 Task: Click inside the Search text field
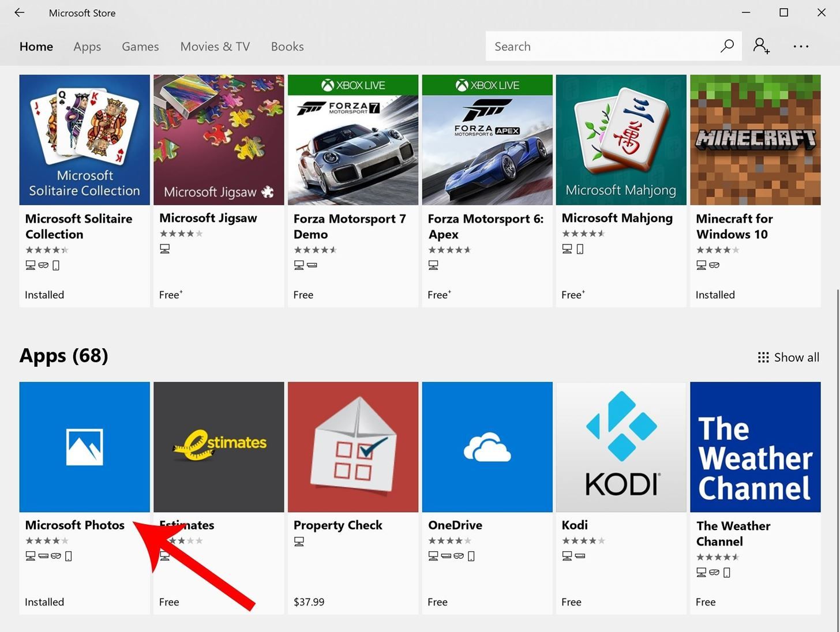click(x=600, y=46)
